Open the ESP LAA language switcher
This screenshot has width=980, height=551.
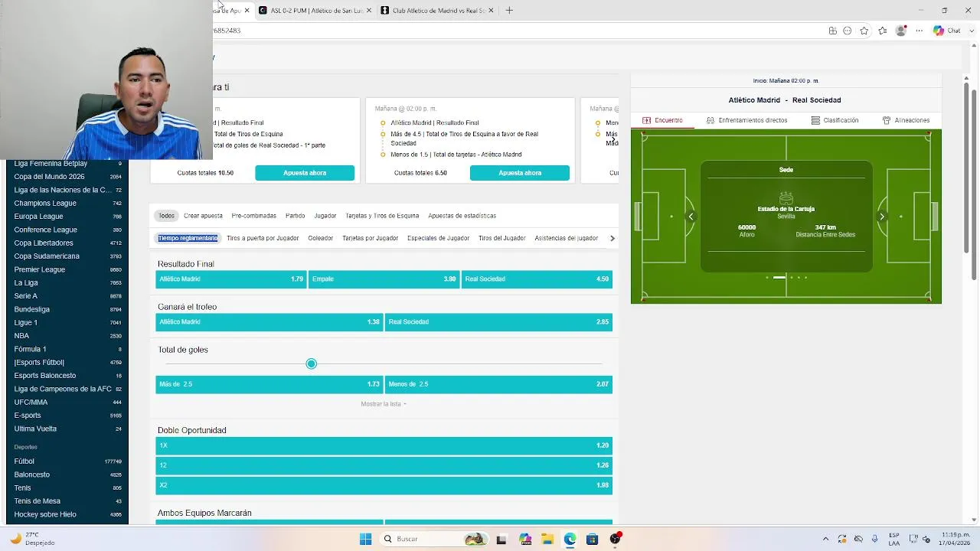tap(894, 539)
